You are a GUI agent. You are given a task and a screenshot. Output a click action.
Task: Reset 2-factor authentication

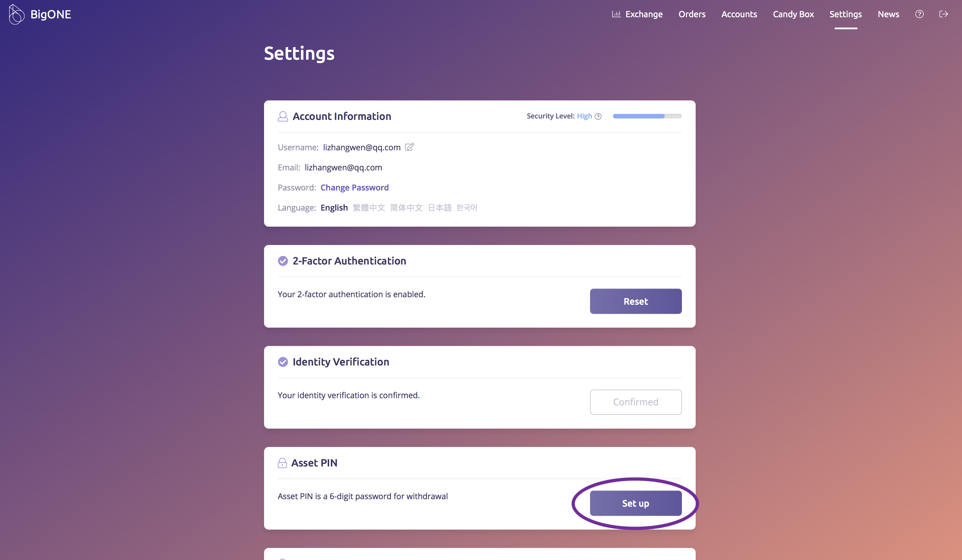[635, 301]
